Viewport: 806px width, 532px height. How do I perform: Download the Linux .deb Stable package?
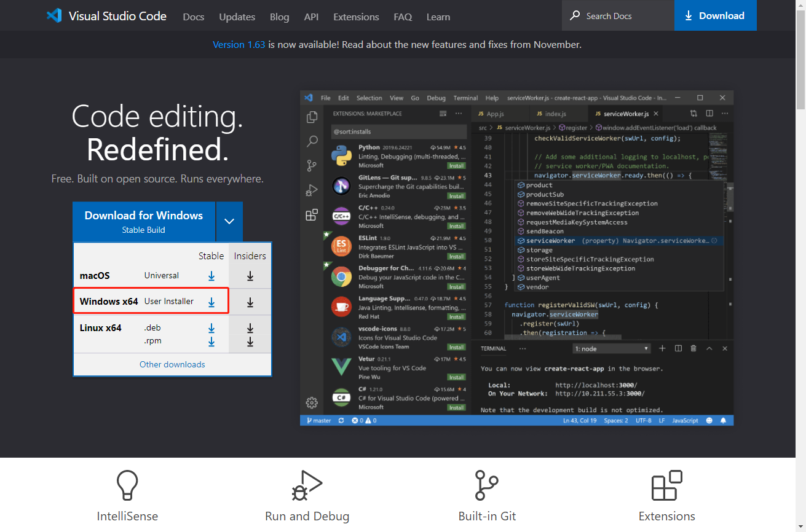[211, 328]
